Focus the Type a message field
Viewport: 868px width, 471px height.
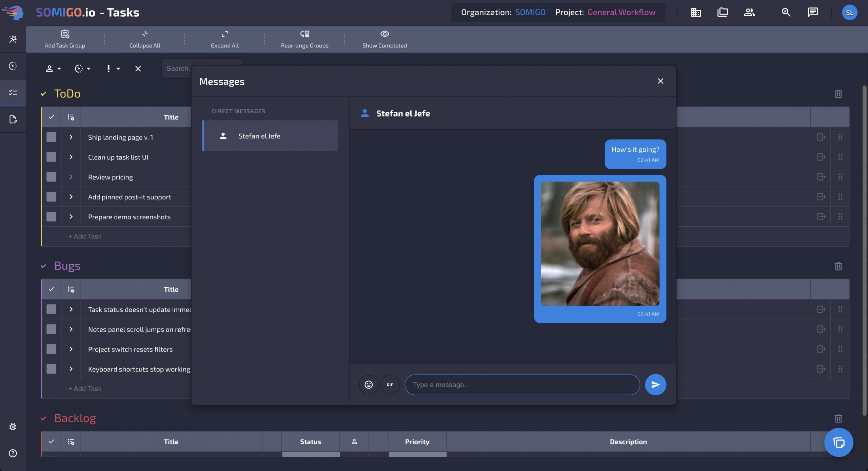[x=522, y=384]
